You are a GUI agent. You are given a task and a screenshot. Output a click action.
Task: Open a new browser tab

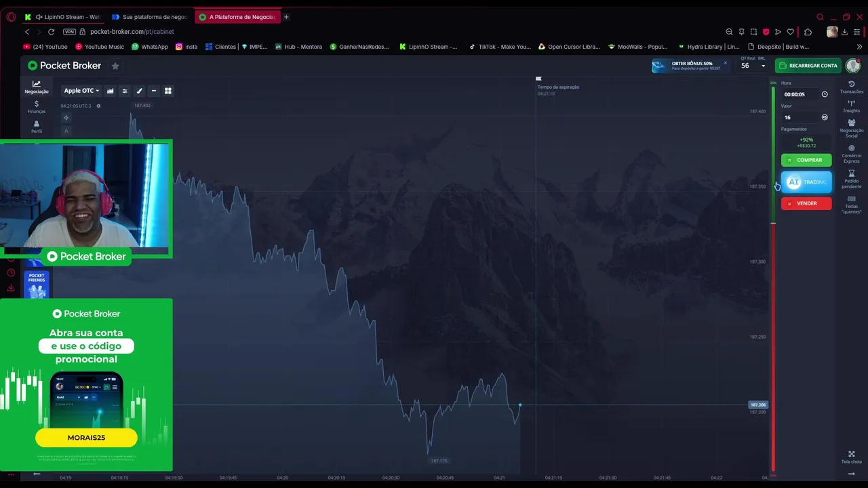pos(286,17)
